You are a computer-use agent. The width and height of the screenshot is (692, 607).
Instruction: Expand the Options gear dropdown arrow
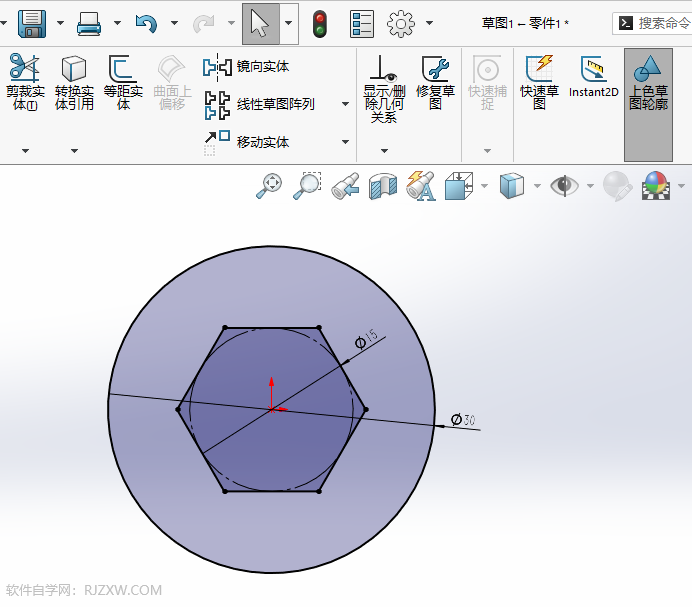[429, 23]
